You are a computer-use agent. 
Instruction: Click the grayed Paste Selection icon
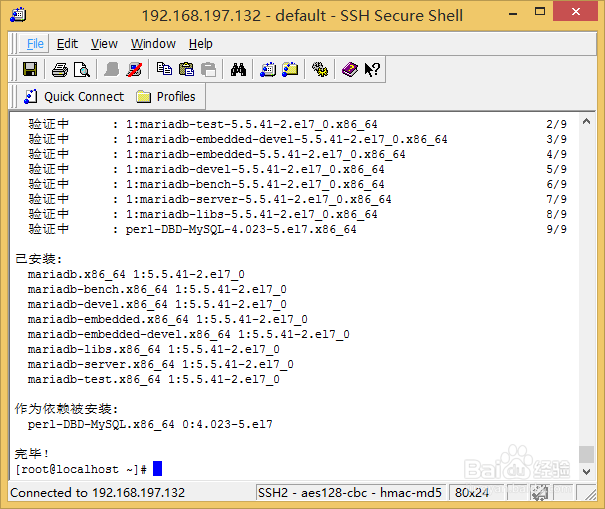coord(209,70)
